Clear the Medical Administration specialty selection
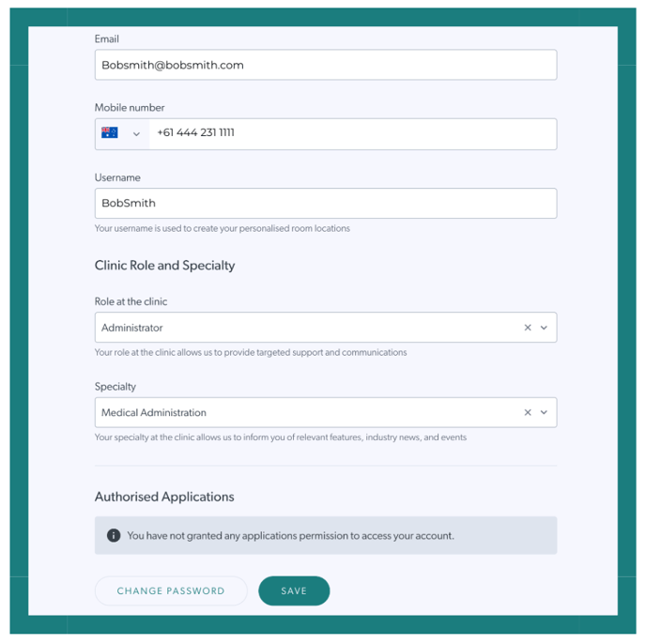This screenshot has width=646, height=644. (528, 412)
